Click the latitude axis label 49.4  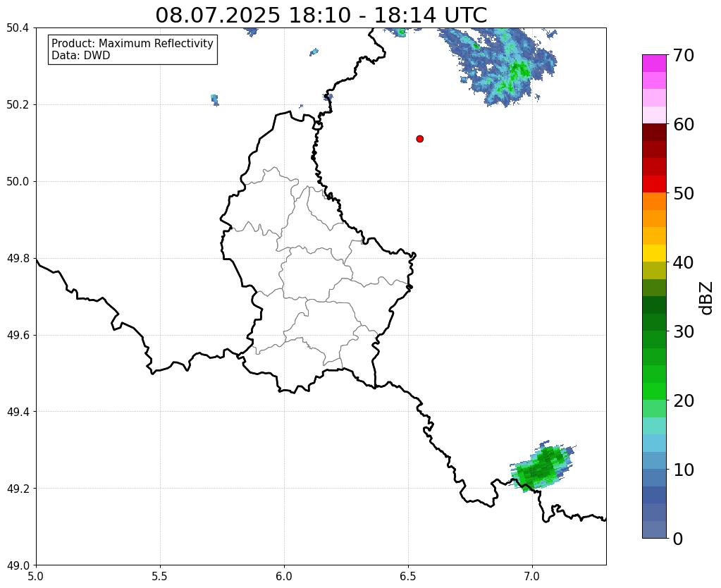(x=18, y=411)
